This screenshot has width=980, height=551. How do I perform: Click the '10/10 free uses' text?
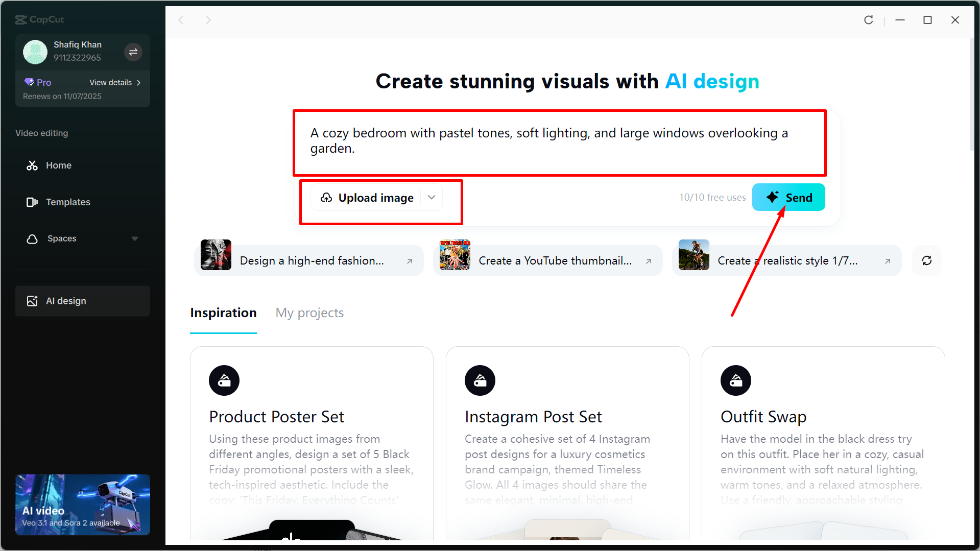[x=712, y=197]
